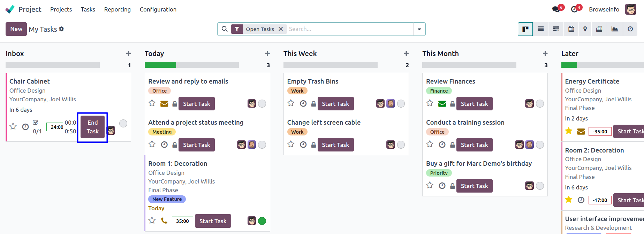Star the Chair Cabinet task

coord(13,126)
